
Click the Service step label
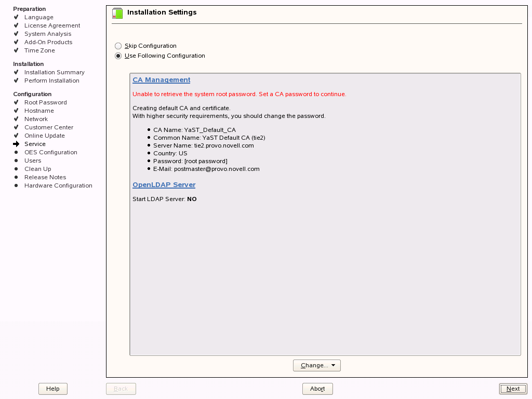tap(35, 144)
